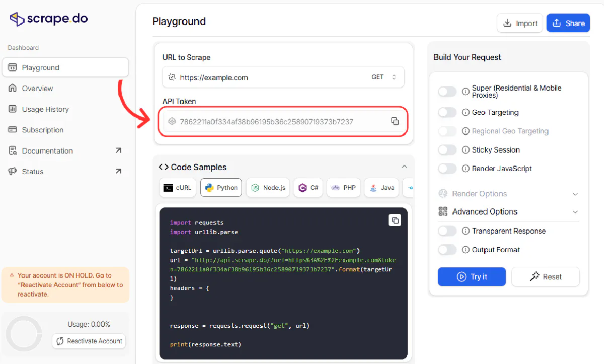Click the scrape.do logo
Screen dimensions: 604x364
point(48,19)
